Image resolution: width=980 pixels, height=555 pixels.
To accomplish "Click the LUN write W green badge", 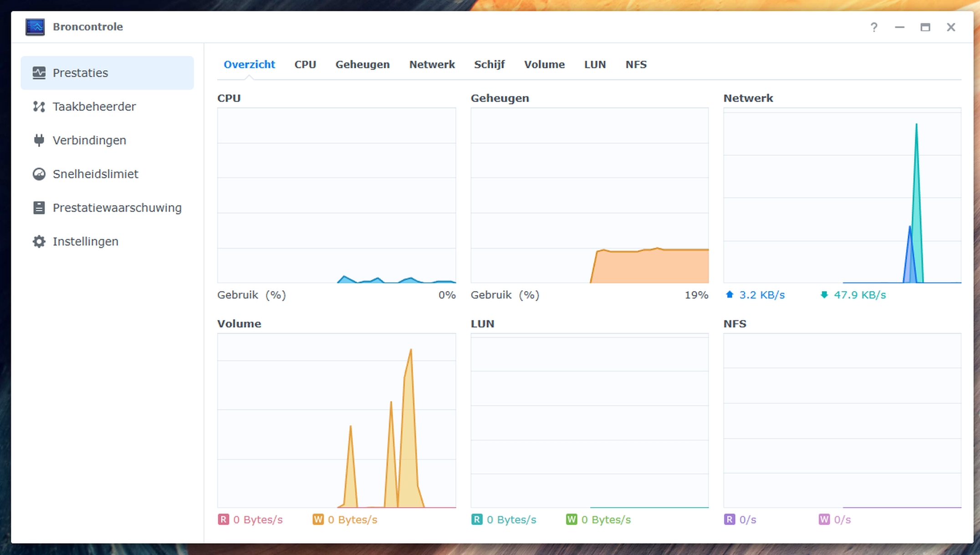I will (571, 519).
